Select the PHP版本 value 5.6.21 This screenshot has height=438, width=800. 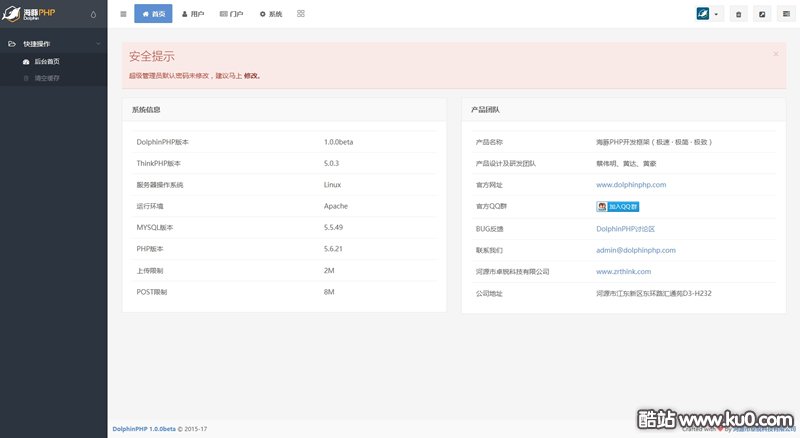click(x=333, y=249)
